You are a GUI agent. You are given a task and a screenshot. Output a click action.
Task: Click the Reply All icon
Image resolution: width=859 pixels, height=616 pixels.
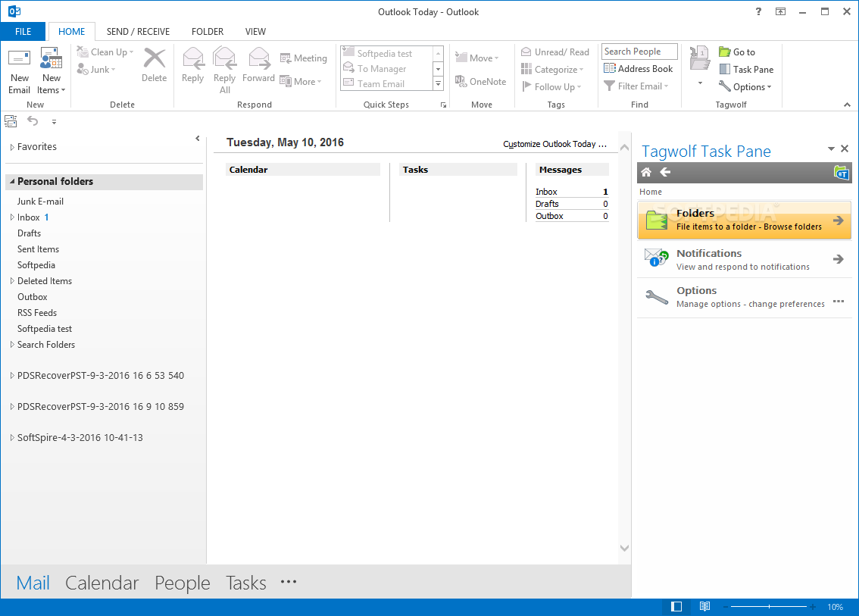pos(225,58)
